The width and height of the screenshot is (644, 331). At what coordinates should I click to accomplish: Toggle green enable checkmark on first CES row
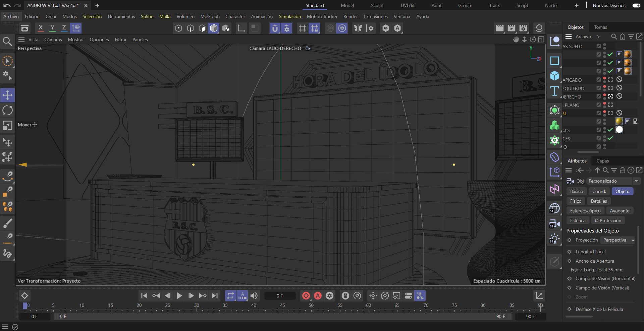pyautogui.click(x=610, y=130)
